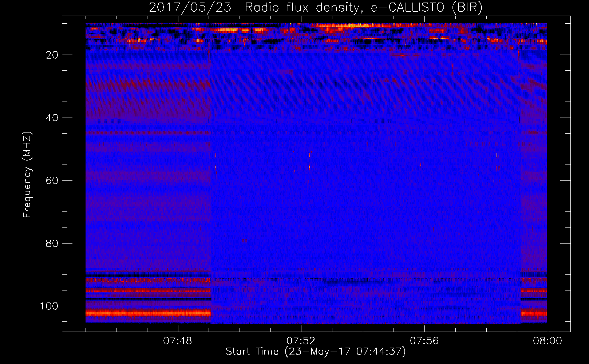
Task: Click the 40 frequency tick label
Action: click(x=52, y=118)
